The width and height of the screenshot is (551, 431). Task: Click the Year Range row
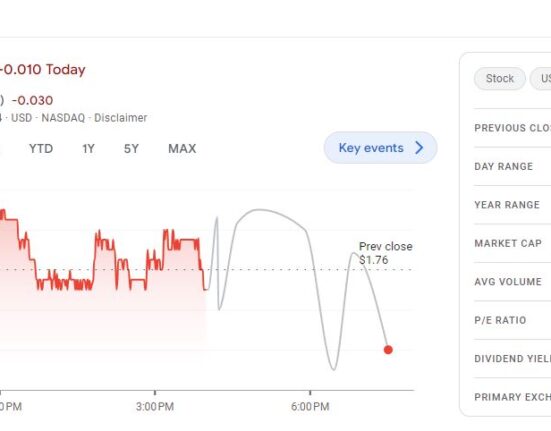pyautogui.click(x=512, y=205)
